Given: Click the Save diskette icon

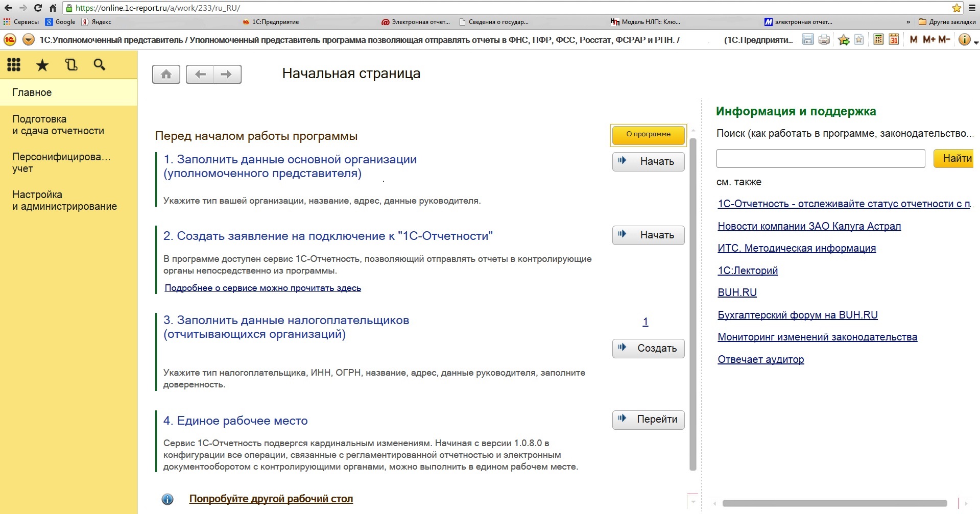Looking at the screenshot, I should (808, 39).
